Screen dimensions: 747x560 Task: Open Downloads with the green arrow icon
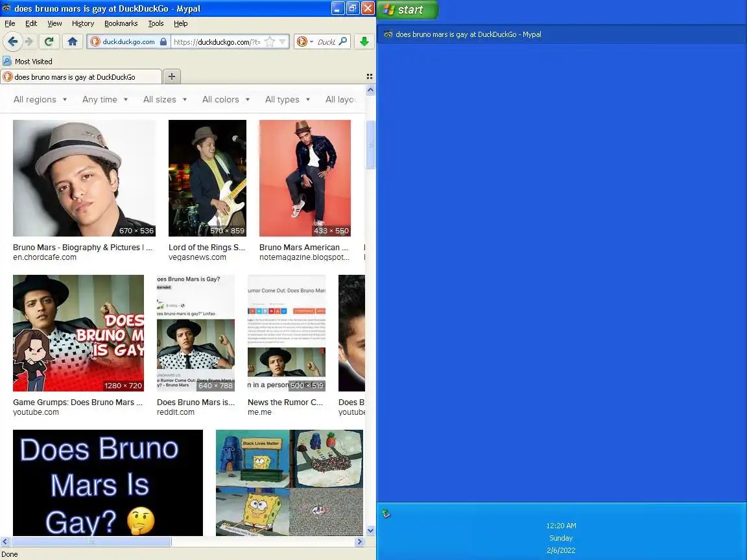pyautogui.click(x=364, y=42)
